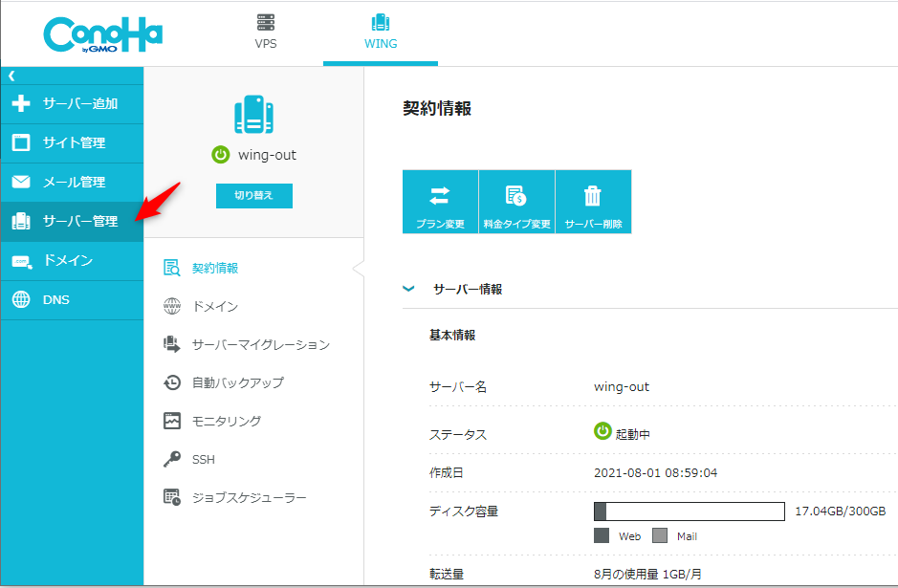Screen dimensions: 898x588
Task: Collapse the left sidebar with the chevron
Action: click(11, 75)
